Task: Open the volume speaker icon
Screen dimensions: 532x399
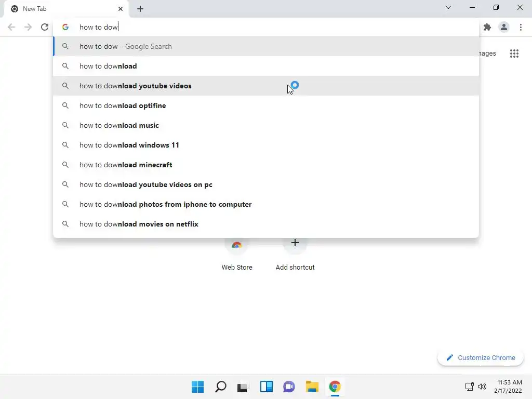Action: (x=482, y=387)
